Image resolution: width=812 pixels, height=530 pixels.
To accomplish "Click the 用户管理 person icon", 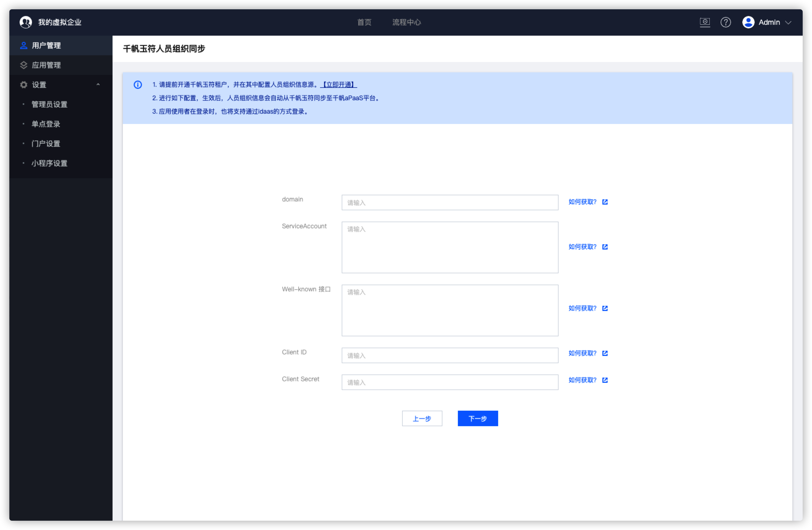I will [23, 45].
